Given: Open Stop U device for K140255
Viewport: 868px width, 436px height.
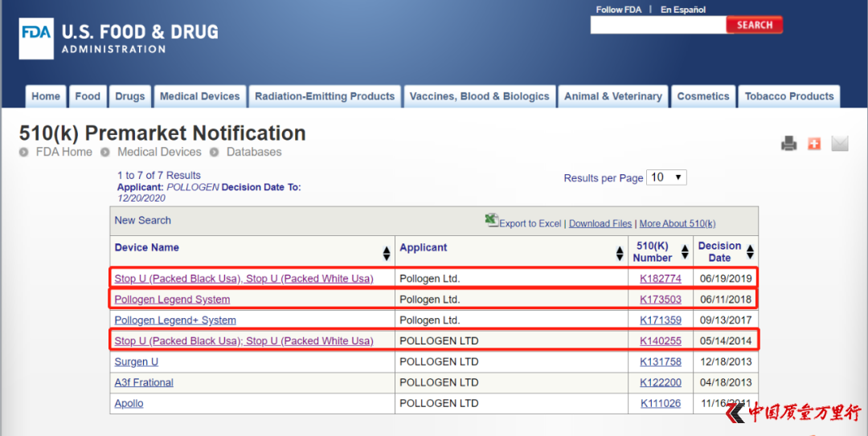Looking at the screenshot, I should point(244,340).
